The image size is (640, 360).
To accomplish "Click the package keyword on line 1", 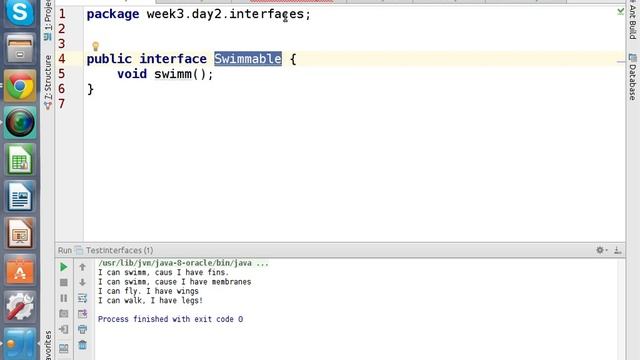I will pyautogui.click(x=113, y=14).
